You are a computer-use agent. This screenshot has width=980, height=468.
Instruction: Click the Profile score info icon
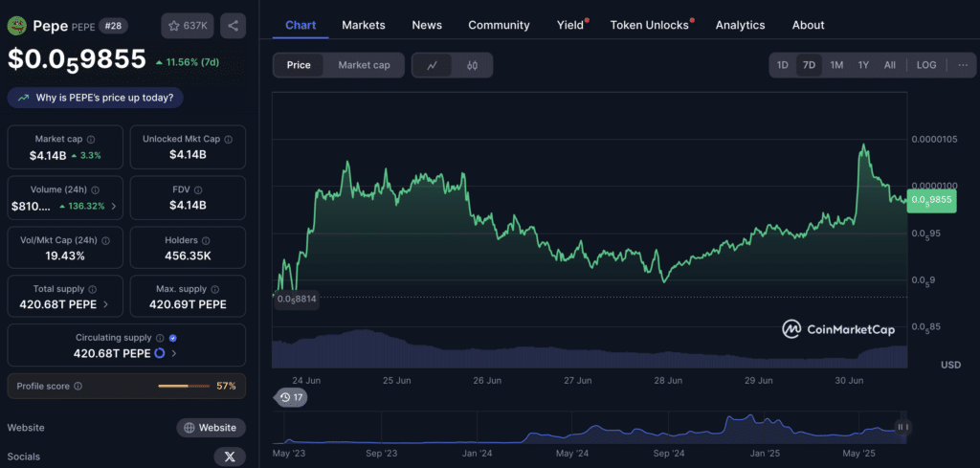pos(78,386)
